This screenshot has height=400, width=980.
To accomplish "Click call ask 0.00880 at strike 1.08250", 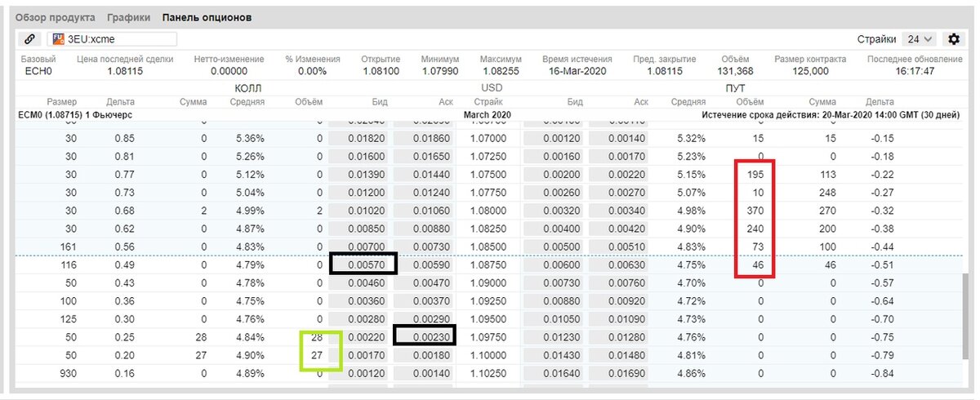I will coord(425,228).
